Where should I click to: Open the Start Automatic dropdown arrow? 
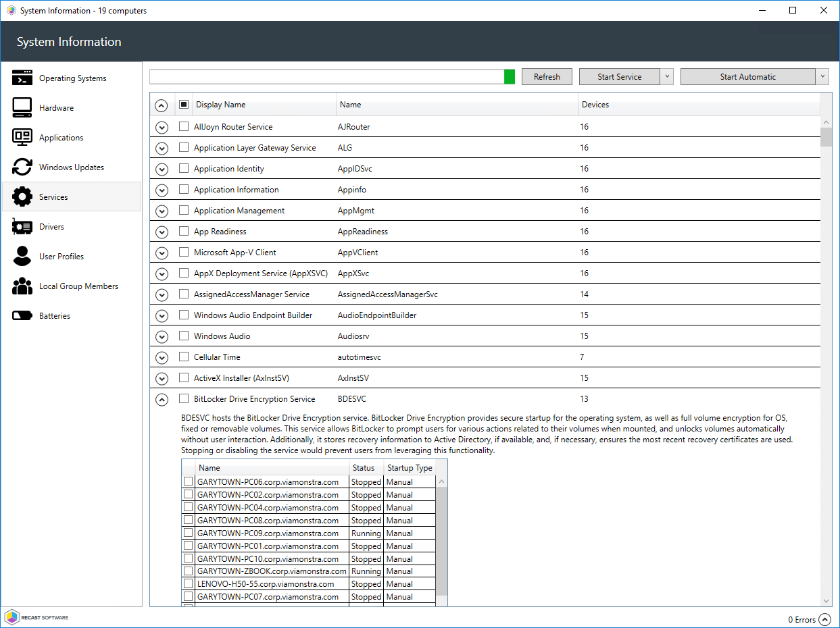(822, 77)
